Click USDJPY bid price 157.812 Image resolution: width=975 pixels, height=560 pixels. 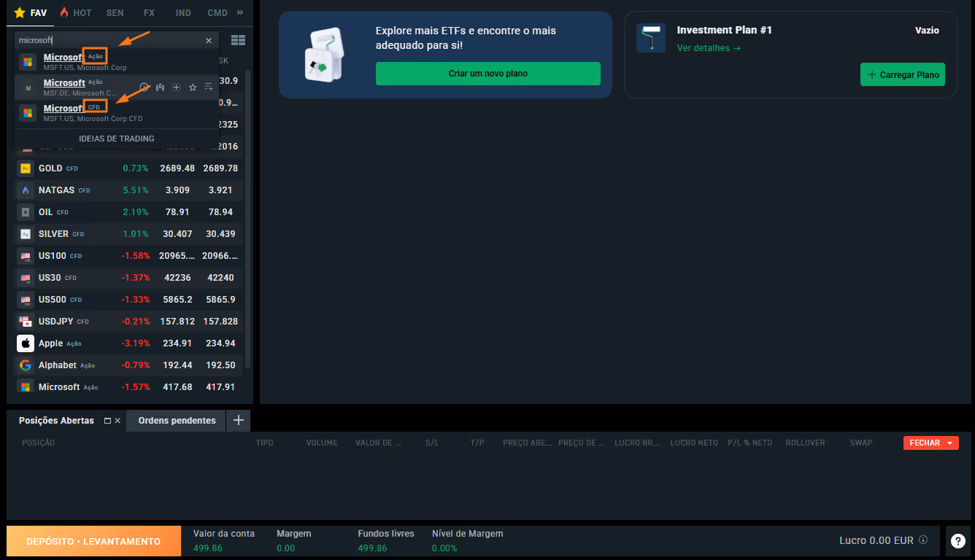[x=177, y=322]
